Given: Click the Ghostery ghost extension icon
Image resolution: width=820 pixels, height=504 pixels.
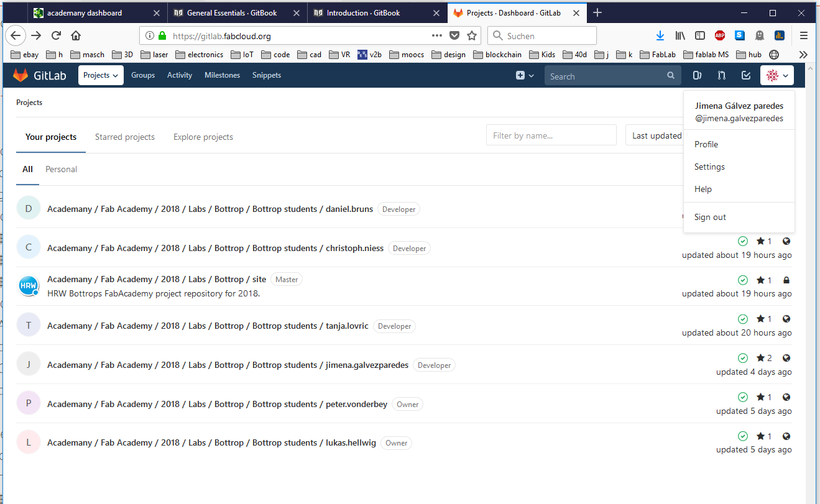Looking at the screenshot, I should 760,35.
